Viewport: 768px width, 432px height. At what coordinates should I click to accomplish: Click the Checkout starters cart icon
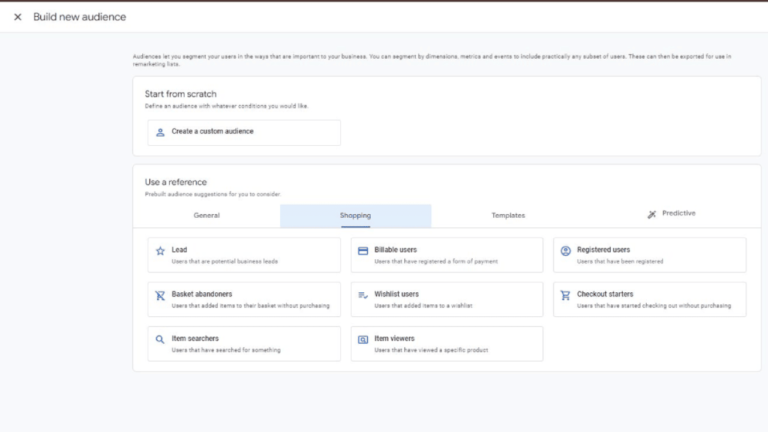click(x=566, y=295)
